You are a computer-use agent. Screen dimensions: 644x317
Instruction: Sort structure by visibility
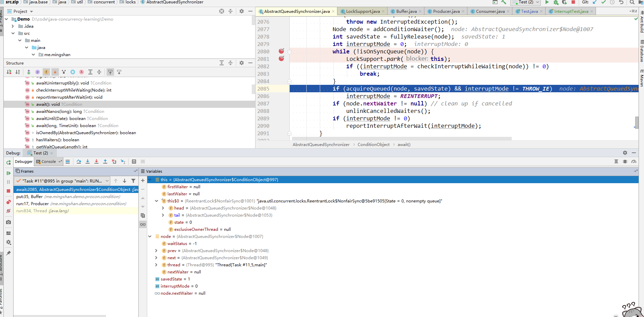click(9, 72)
